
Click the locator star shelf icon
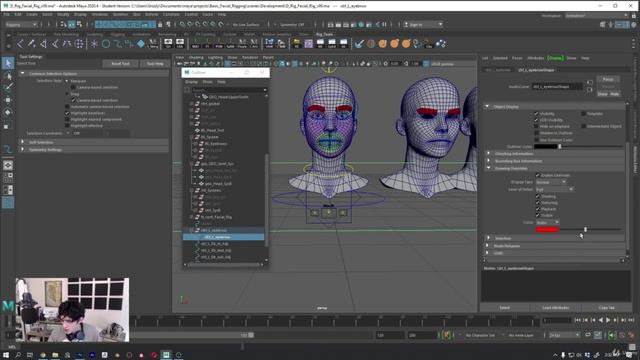pos(94,44)
